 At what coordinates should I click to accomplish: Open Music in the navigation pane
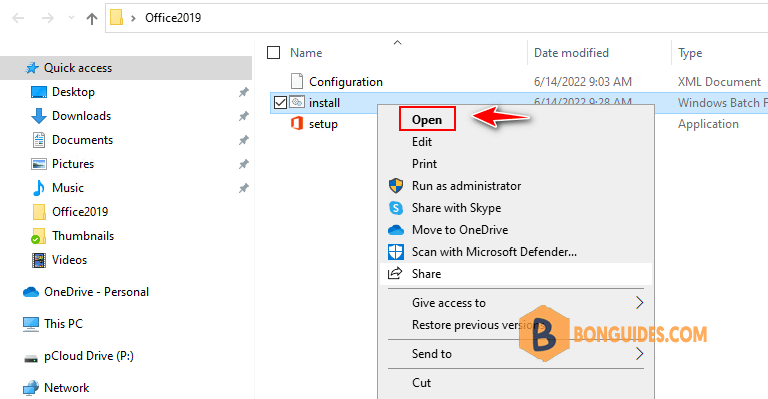coord(68,188)
